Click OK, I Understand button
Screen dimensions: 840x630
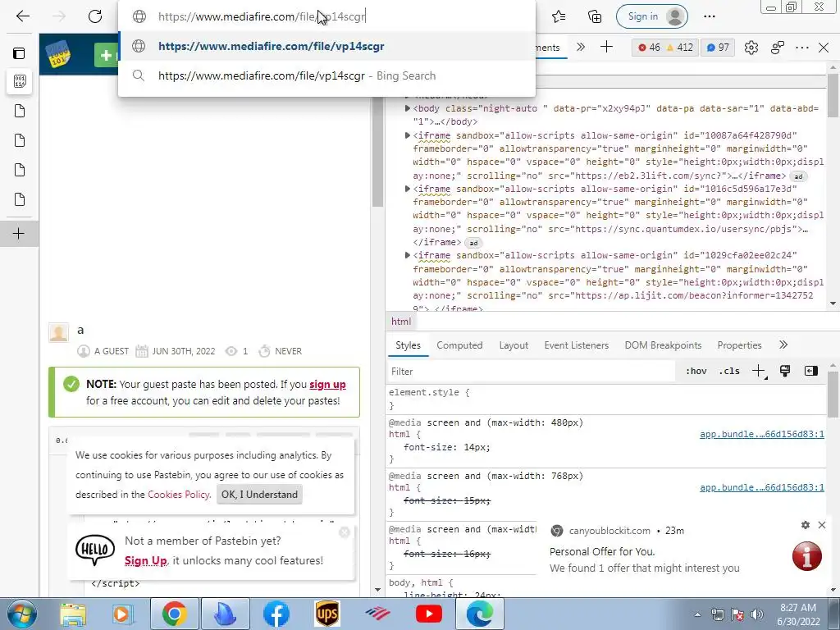[x=260, y=495]
